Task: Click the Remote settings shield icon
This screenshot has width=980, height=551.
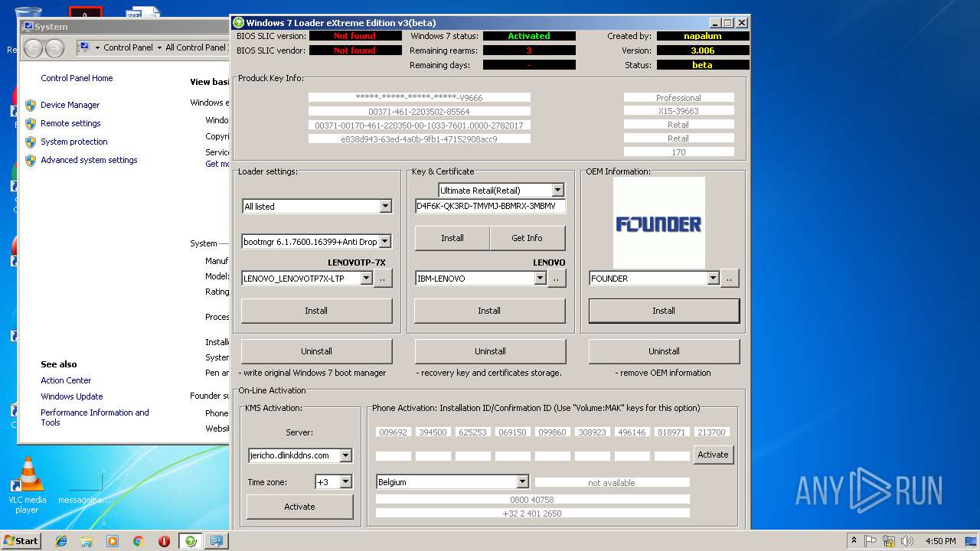Action: pyautogui.click(x=31, y=123)
